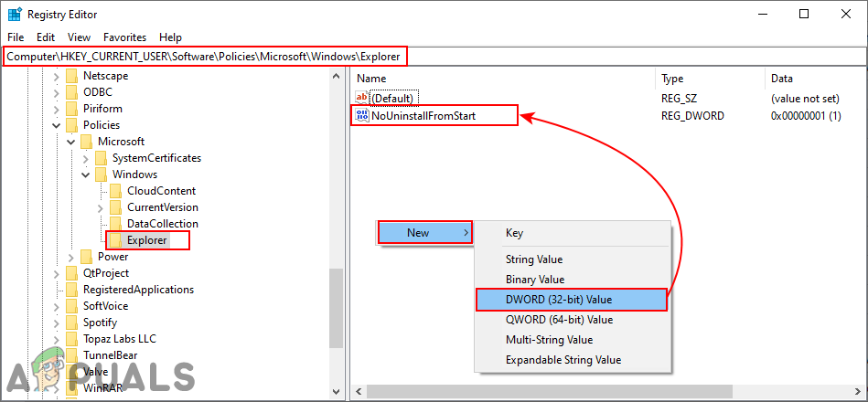Open the Favorites menu

coord(124,37)
